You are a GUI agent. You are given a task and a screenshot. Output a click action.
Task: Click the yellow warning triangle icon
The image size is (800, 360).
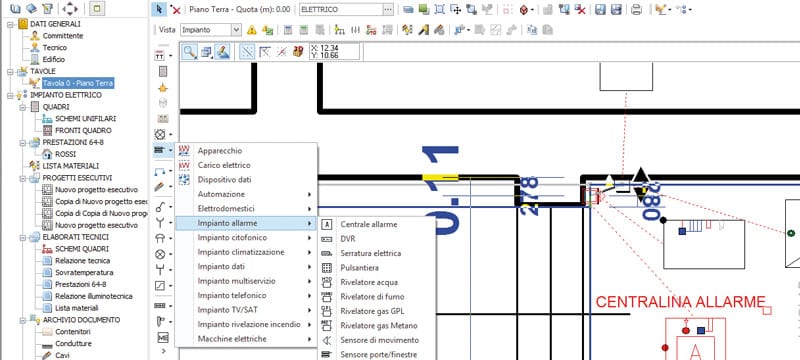pos(252,30)
